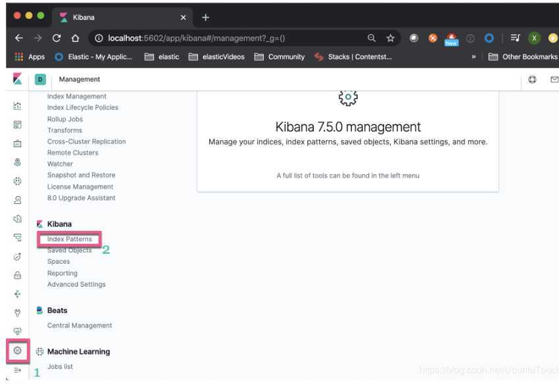The width and height of the screenshot is (559, 392).
Task: Open the Uptime app icon
Action: tap(17, 257)
